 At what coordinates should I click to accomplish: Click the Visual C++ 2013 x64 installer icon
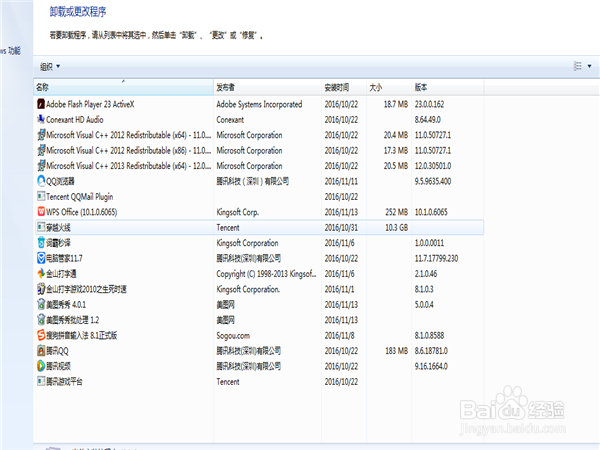[41, 166]
